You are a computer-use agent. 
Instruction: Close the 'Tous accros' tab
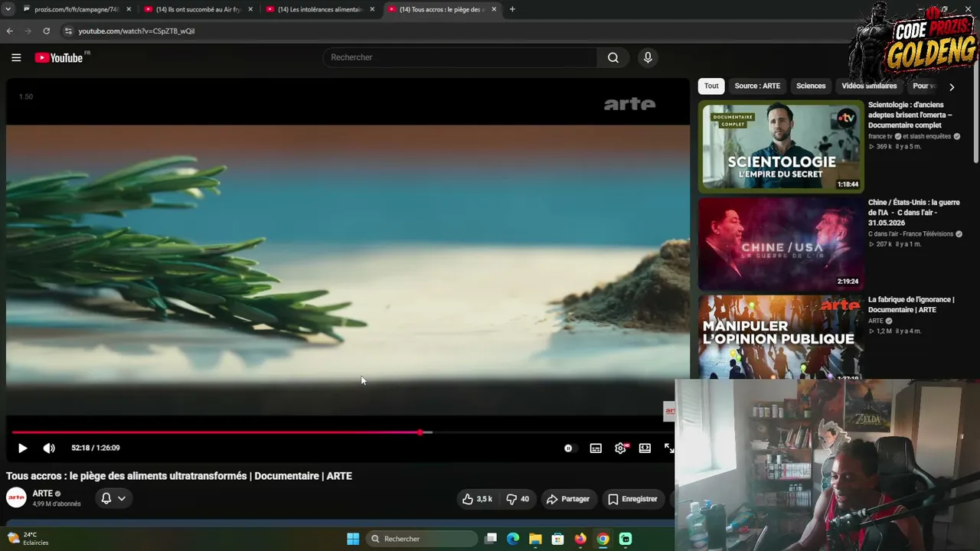point(494,9)
